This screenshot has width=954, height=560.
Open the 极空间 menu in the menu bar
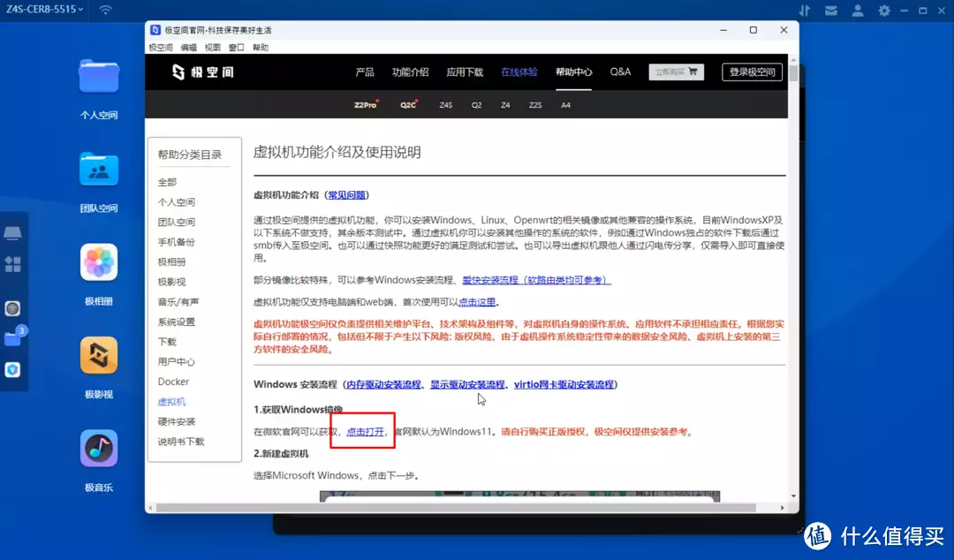(161, 48)
